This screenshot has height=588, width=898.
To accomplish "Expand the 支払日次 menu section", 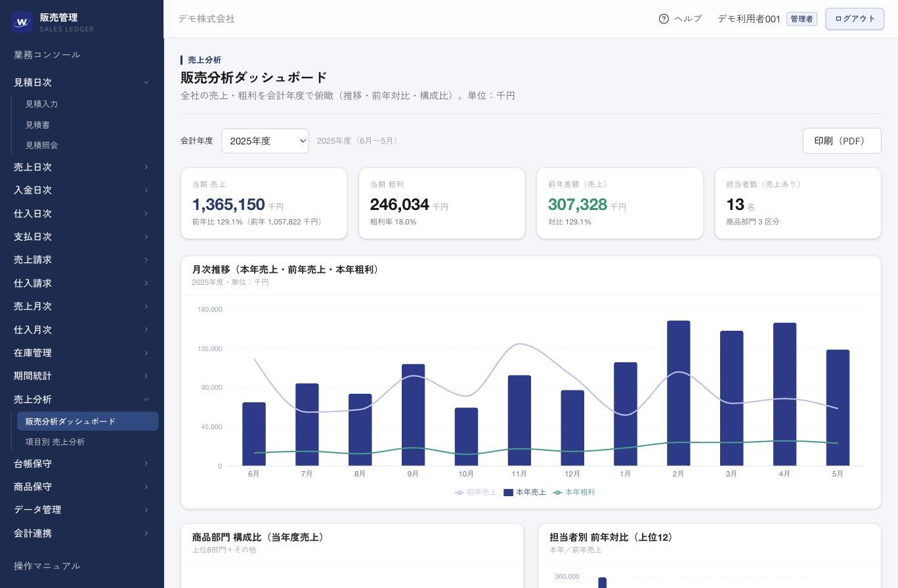I will tap(82, 237).
